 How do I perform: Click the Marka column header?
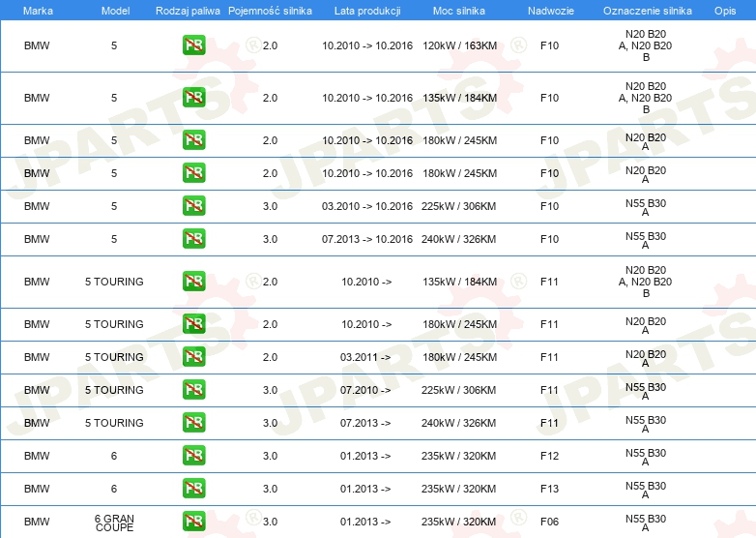[x=38, y=11]
